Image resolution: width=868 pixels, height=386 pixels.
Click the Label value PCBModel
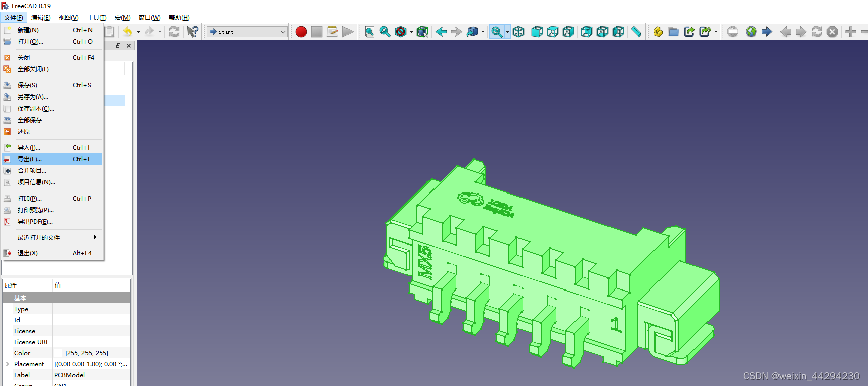pos(91,375)
